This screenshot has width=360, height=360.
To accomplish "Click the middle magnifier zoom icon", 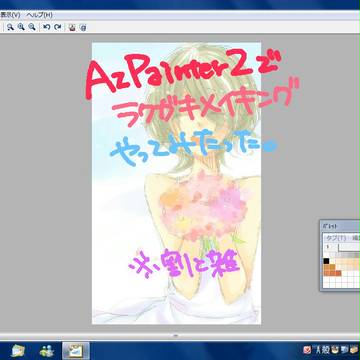I will coord(21,27).
